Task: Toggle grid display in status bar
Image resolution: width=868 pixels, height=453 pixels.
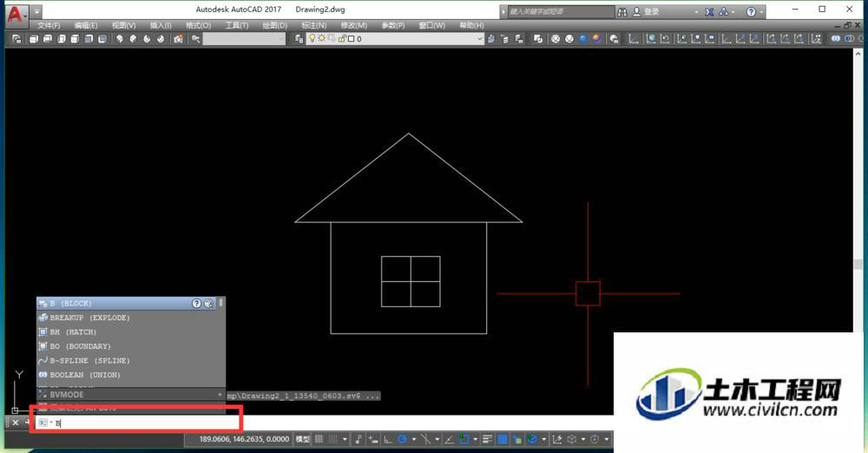Action: click(319, 439)
